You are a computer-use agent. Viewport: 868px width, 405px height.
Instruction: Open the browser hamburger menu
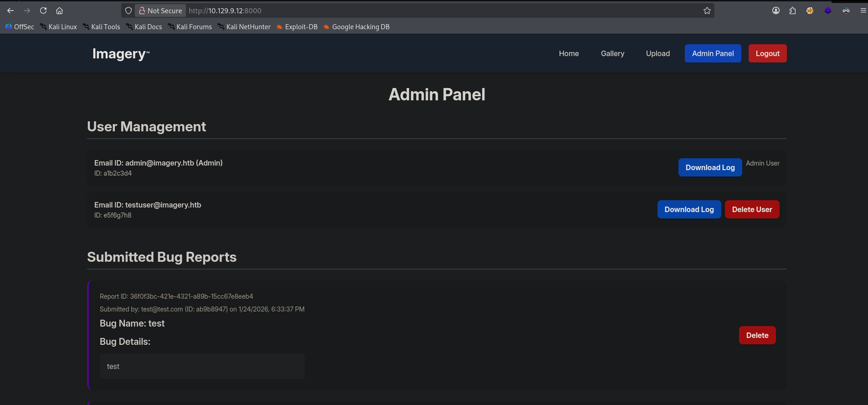point(863,10)
